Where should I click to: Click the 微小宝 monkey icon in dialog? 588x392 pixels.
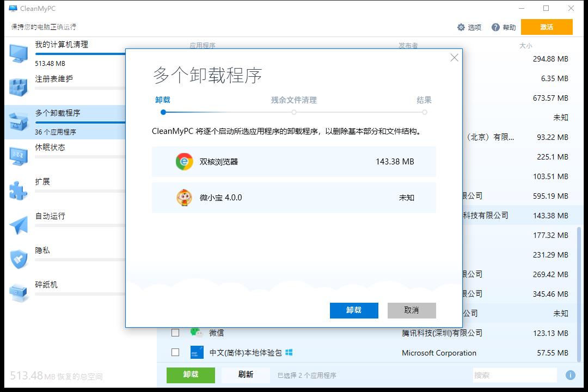point(184,198)
